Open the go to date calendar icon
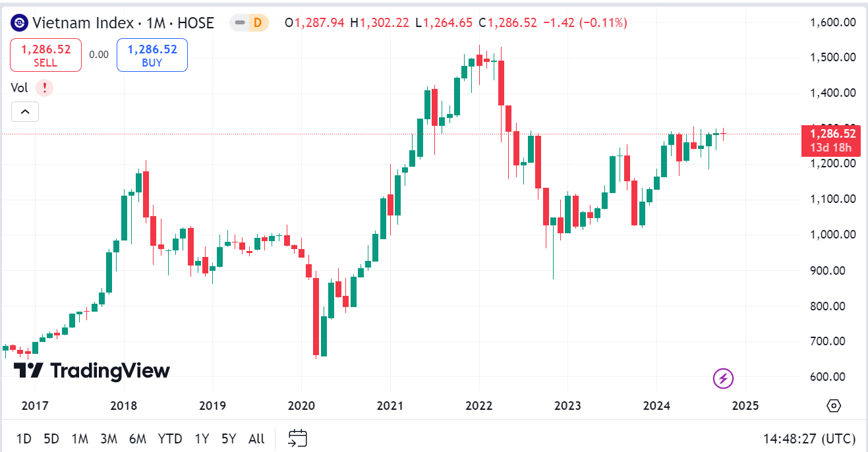The image size is (868, 452). (x=298, y=438)
